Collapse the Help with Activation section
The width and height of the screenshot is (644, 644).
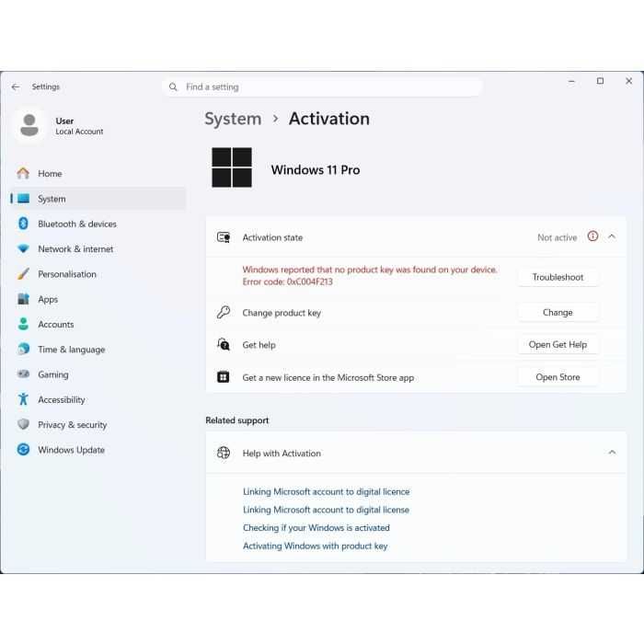[x=612, y=453]
